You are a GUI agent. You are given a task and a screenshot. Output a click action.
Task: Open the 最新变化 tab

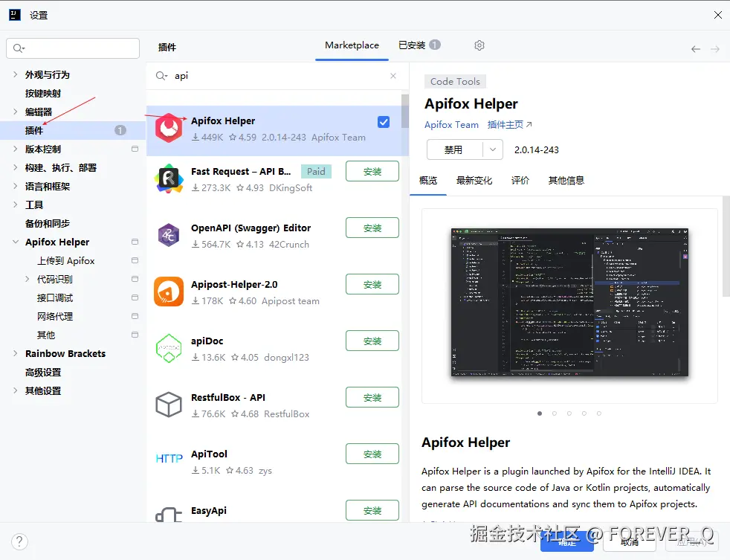click(x=474, y=180)
